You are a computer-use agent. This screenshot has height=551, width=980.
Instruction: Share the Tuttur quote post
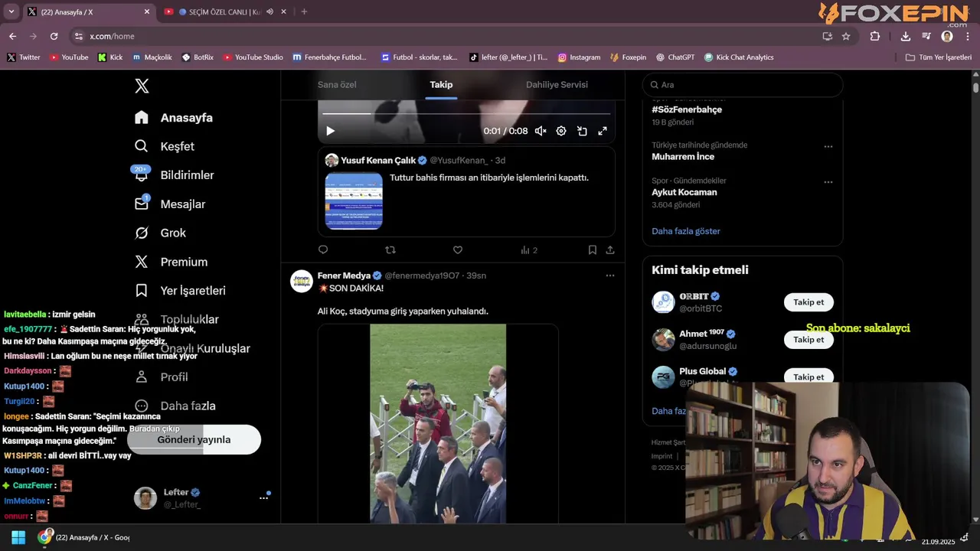click(x=610, y=250)
